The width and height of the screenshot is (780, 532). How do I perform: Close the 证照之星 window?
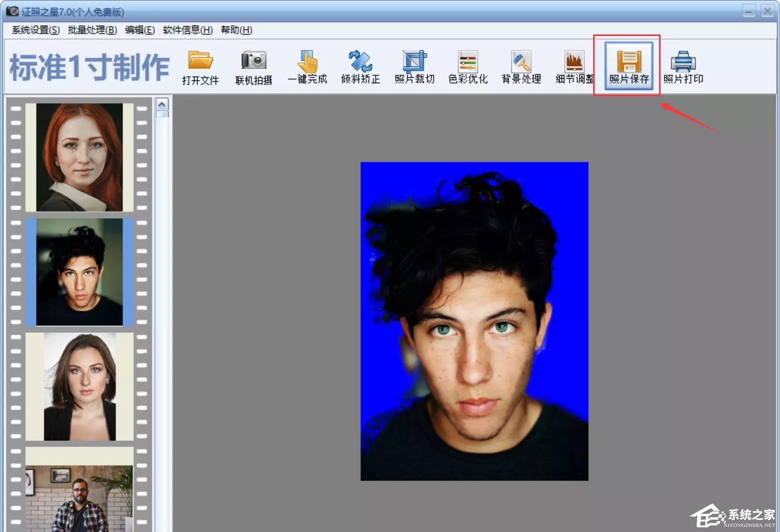coord(768,11)
